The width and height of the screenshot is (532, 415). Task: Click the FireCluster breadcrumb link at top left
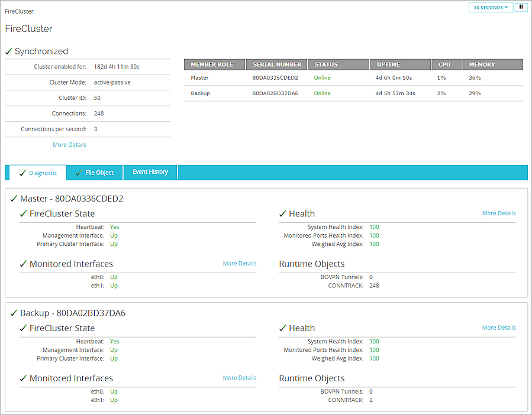(x=19, y=11)
